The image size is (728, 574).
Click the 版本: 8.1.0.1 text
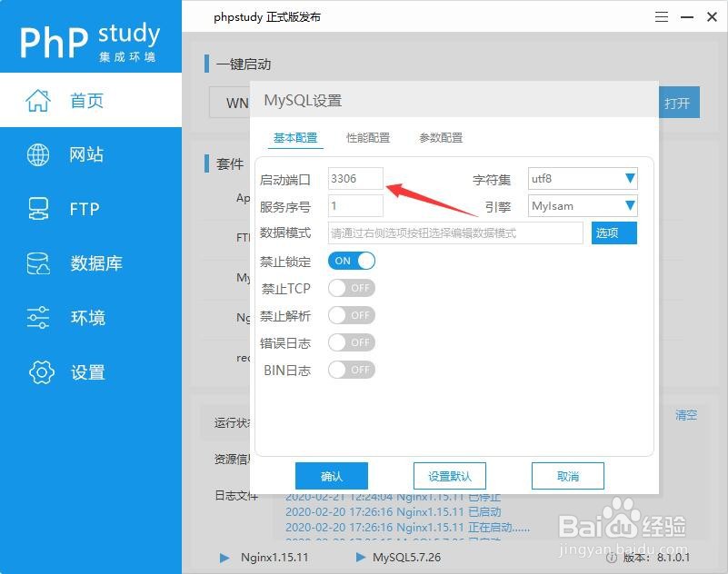point(656,558)
